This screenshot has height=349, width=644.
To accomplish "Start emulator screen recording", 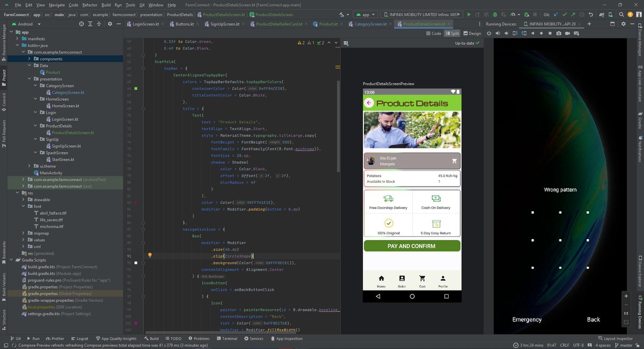I will (567, 33).
